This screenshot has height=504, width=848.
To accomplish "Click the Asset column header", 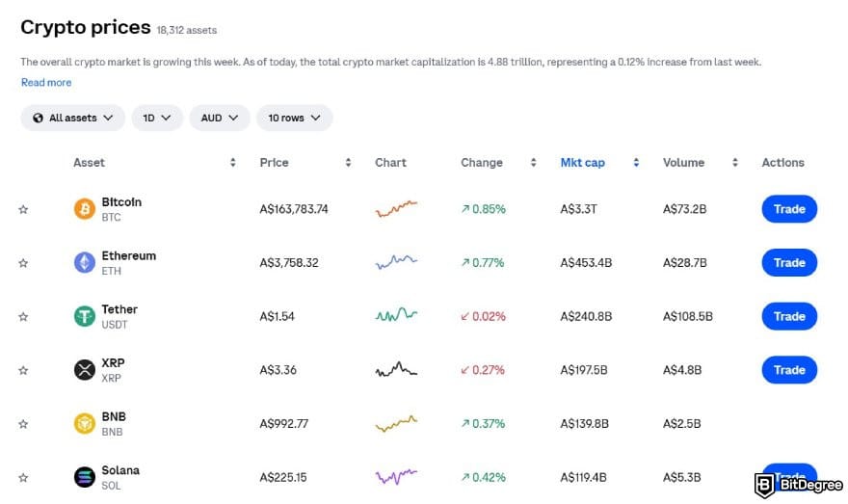I will point(90,162).
